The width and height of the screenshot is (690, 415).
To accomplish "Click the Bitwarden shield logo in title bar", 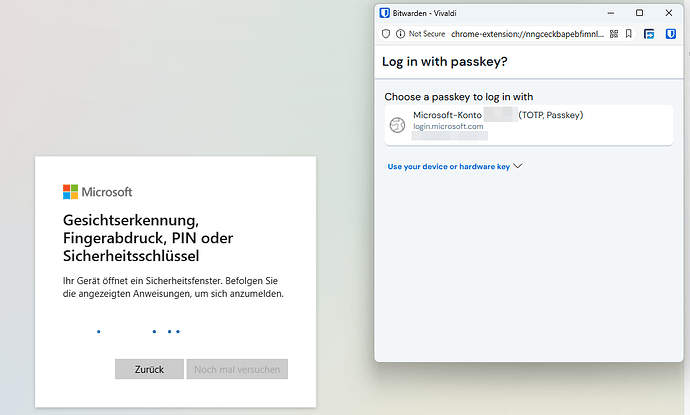I will pyautogui.click(x=385, y=13).
